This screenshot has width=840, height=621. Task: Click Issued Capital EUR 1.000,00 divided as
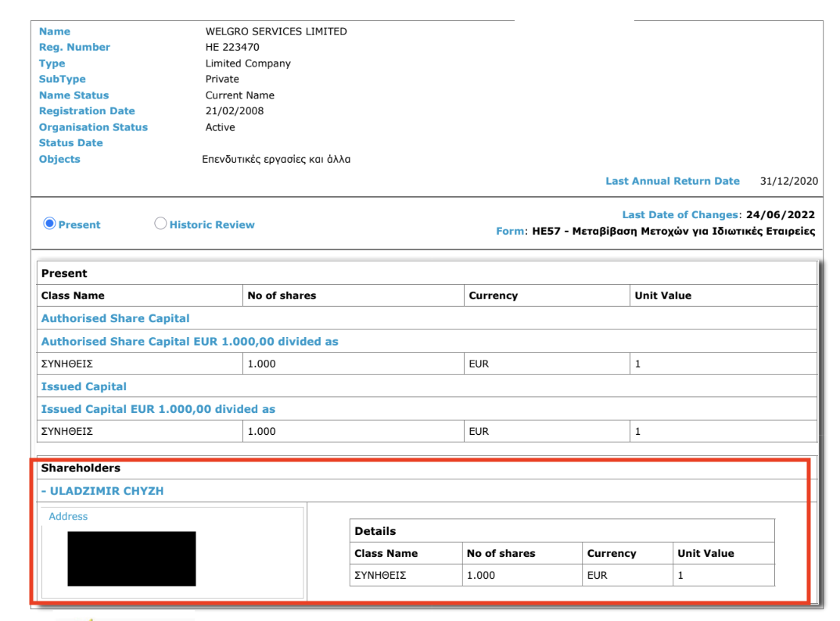point(158,409)
